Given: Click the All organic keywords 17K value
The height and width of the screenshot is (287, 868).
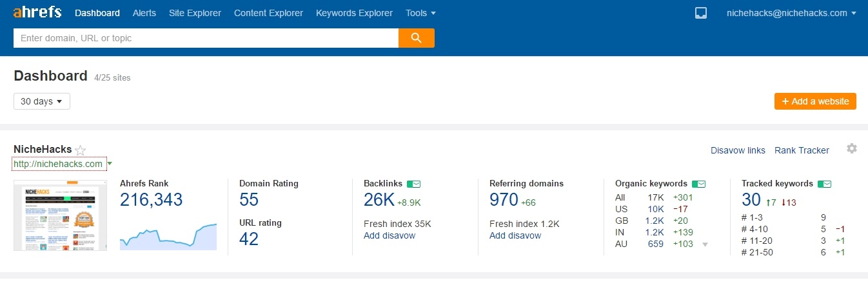Looking at the screenshot, I should coord(656,197).
